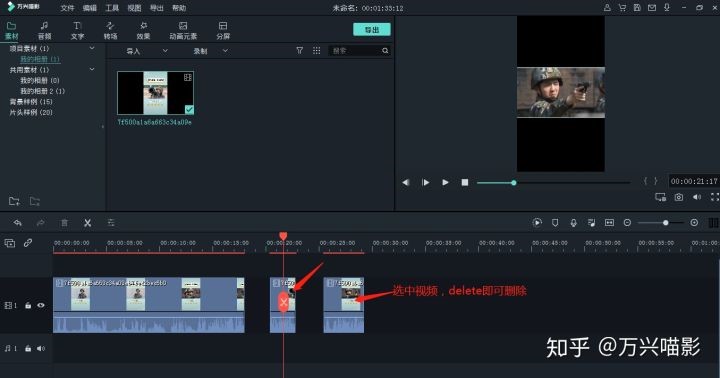Zoom in the timeline with plus icon

tap(694, 223)
